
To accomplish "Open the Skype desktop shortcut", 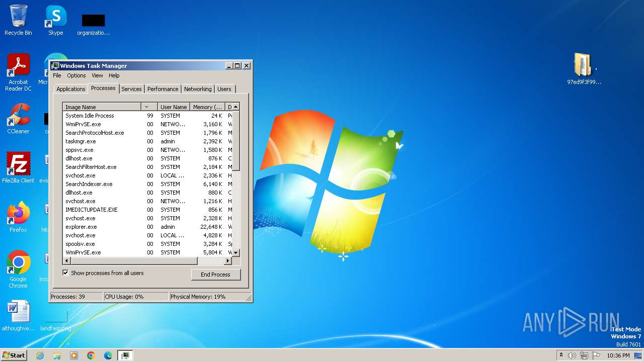I will 55,20.
